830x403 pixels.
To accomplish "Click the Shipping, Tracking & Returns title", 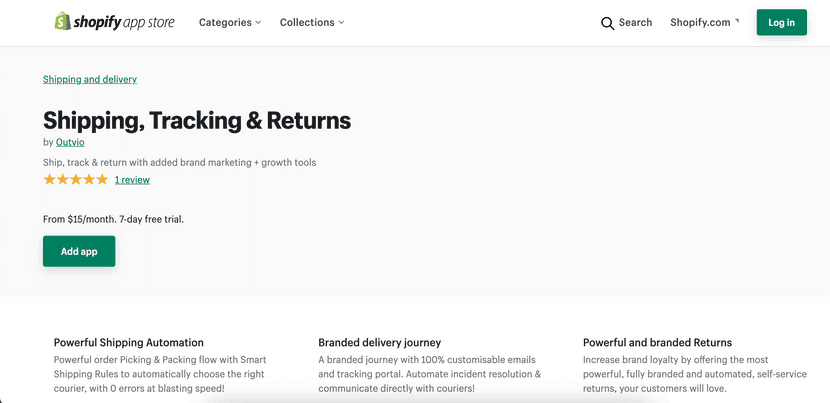I will (197, 120).
